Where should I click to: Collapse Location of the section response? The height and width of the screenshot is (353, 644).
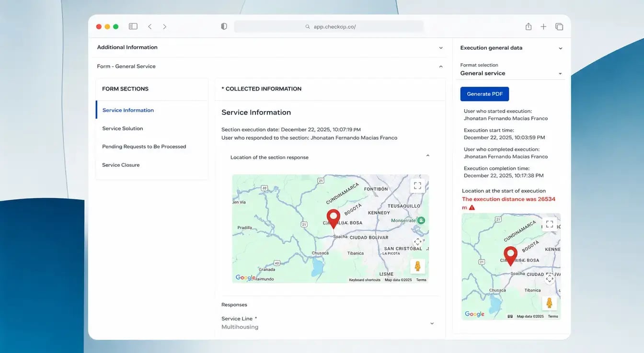[x=428, y=156]
